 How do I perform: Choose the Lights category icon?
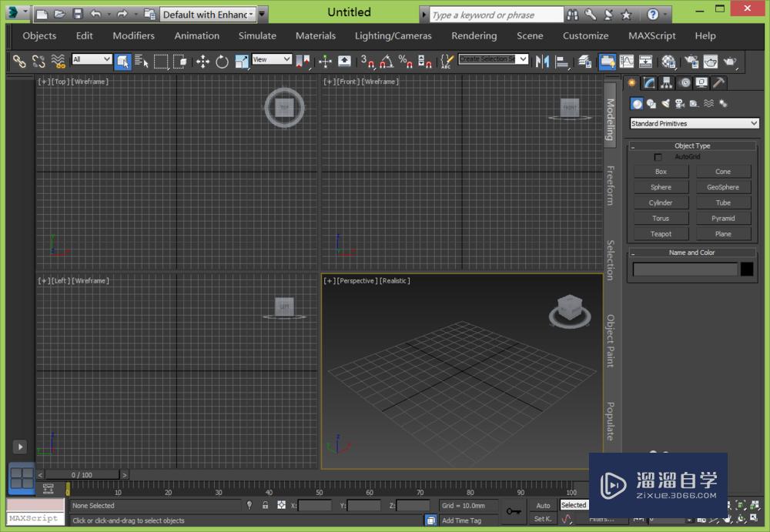[x=665, y=104]
